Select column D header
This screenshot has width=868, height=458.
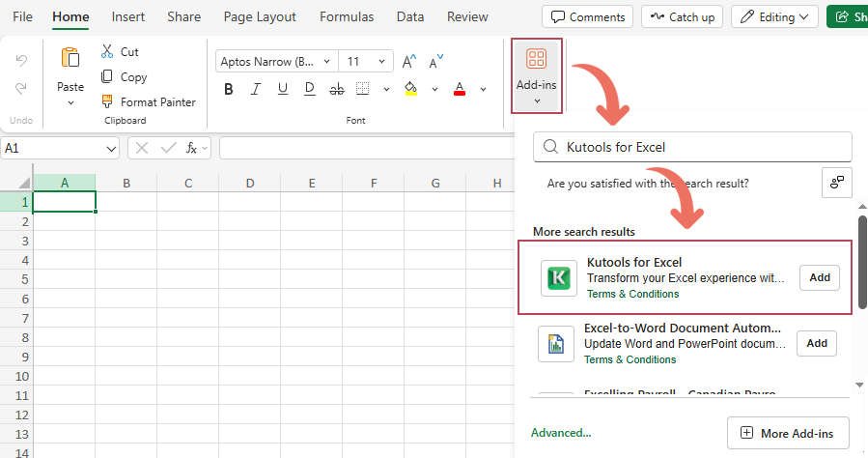(x=250, y=183)
